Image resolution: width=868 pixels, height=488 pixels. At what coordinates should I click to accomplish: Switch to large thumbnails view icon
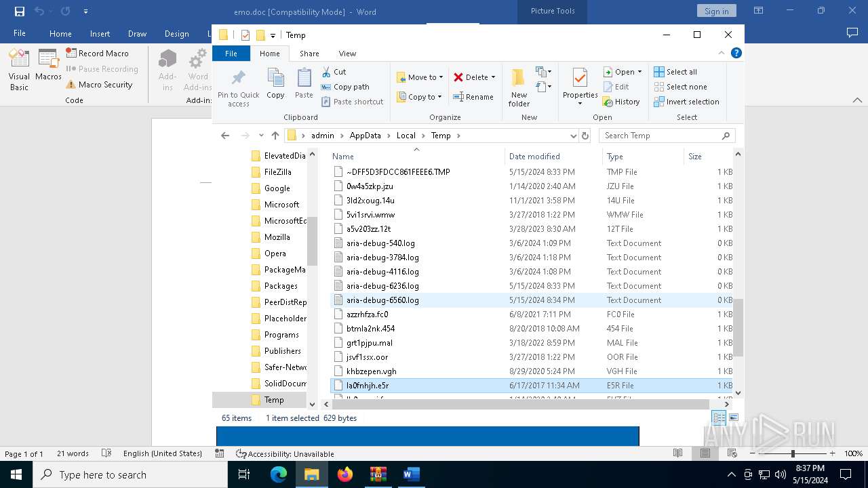pos(733,418)
